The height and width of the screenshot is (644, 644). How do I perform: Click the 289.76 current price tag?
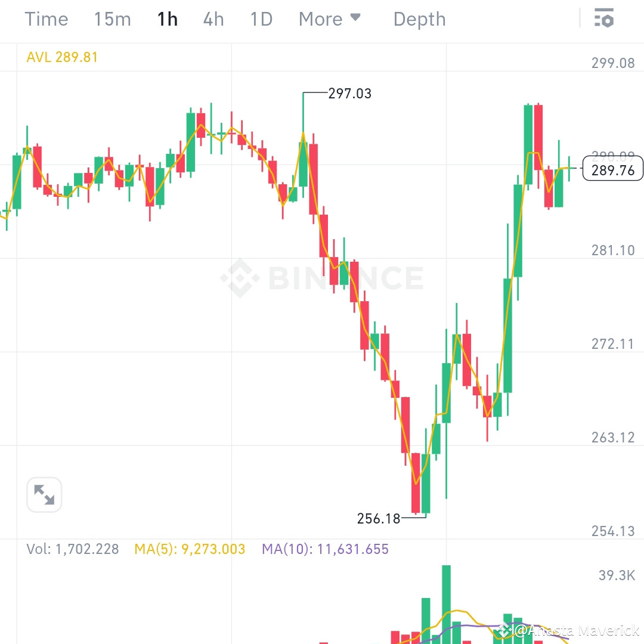coord(613,169)
